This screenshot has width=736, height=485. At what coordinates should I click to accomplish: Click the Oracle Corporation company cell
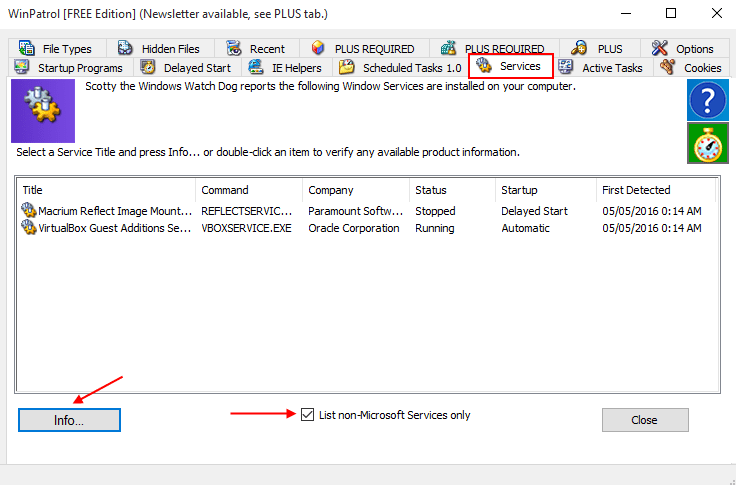(x=353, y=228)
